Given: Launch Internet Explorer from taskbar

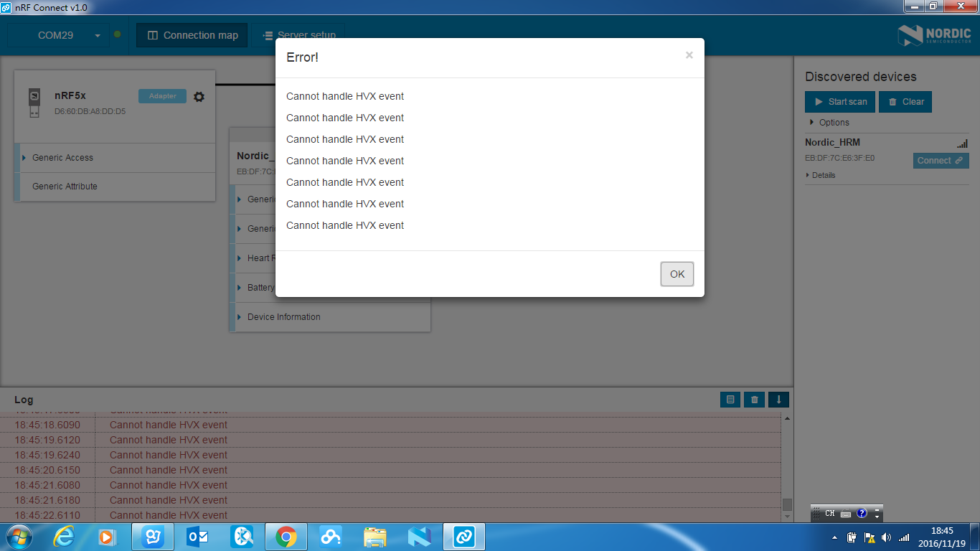Looking at the screenshot, I should [63, 537].
